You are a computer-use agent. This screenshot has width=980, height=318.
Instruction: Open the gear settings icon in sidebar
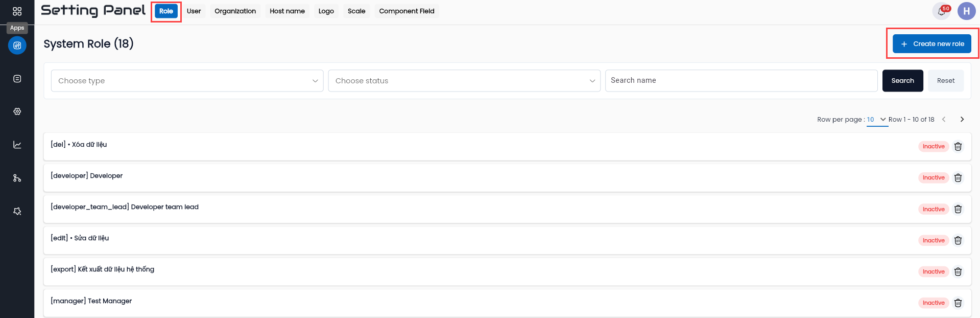click(x=17, y=111)
